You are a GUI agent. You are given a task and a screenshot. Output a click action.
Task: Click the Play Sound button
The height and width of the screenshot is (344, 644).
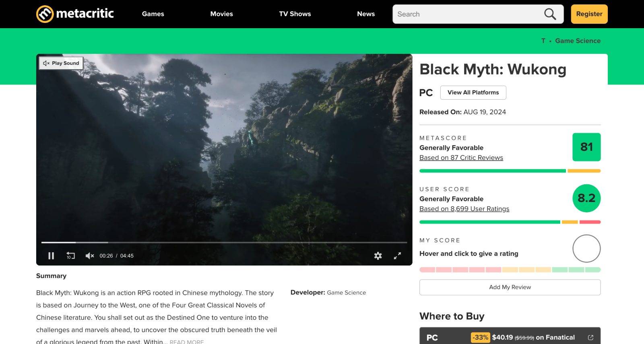pyautogui.click(x=61, y=63)
